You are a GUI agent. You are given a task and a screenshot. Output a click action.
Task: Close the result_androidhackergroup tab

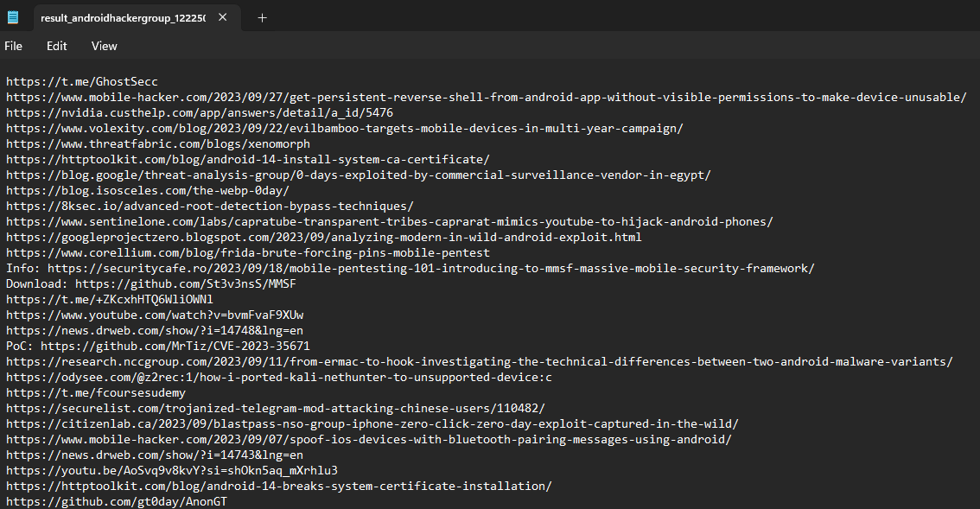[x=222, y=17]
